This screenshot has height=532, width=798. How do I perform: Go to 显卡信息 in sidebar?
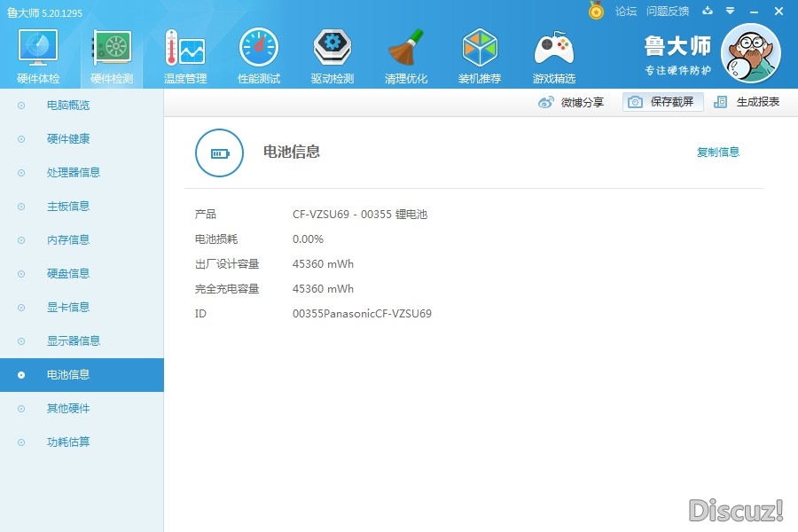click(68, 307)
